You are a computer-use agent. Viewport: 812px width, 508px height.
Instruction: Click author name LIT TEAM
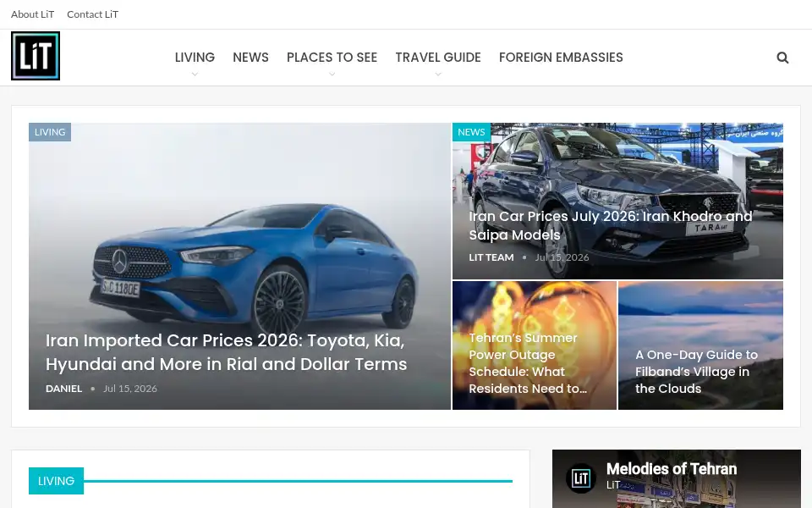click(x=491, y=257)
